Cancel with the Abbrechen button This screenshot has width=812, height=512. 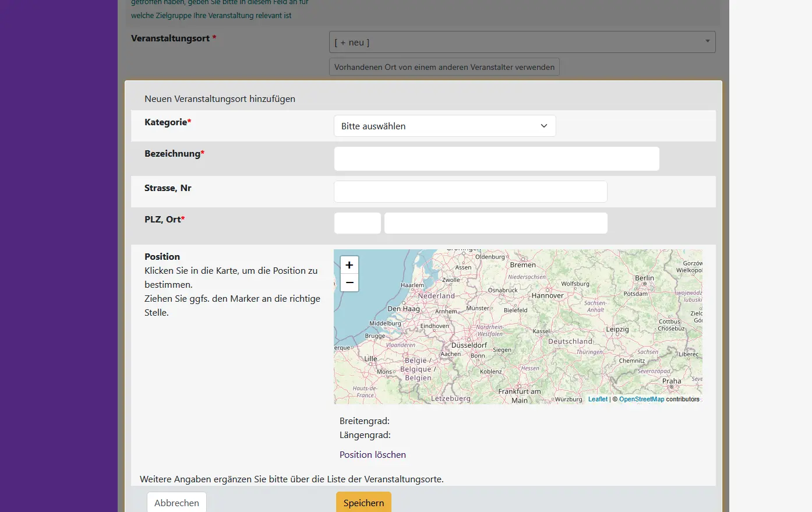pyautogui.click(x=176, y=503)
